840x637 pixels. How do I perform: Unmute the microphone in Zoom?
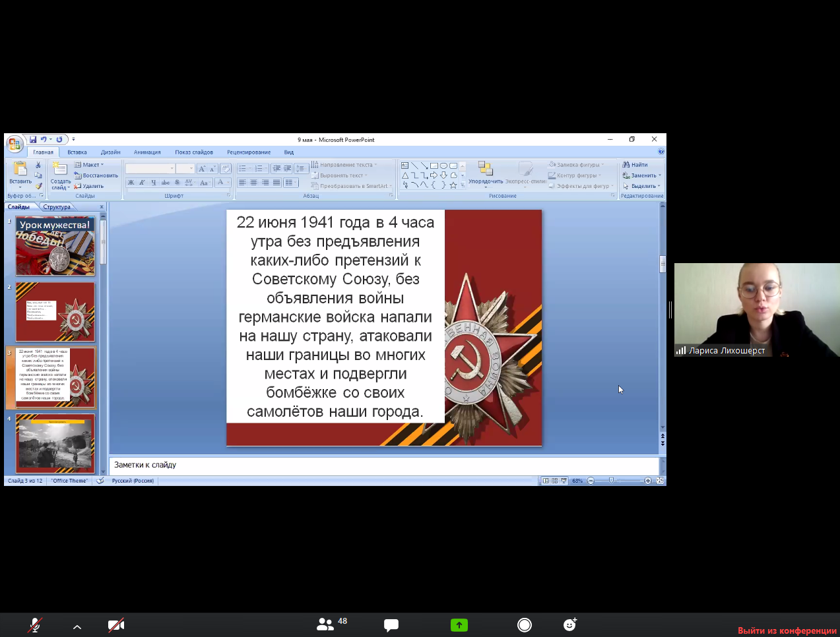34,624
